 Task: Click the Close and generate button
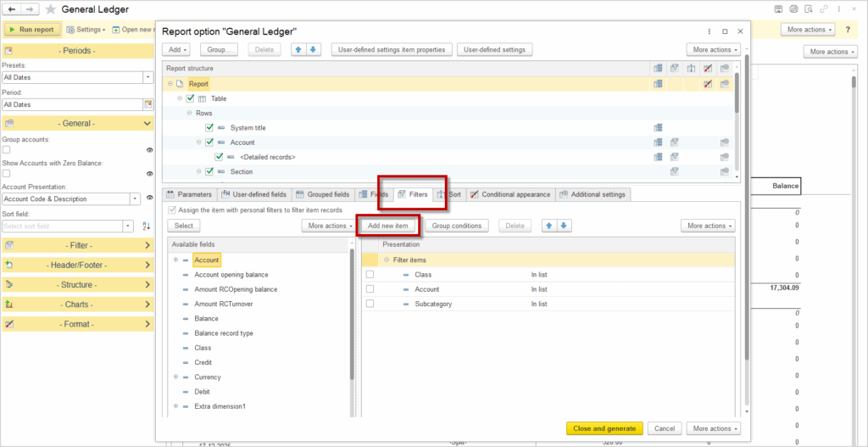tap(604, 428)
